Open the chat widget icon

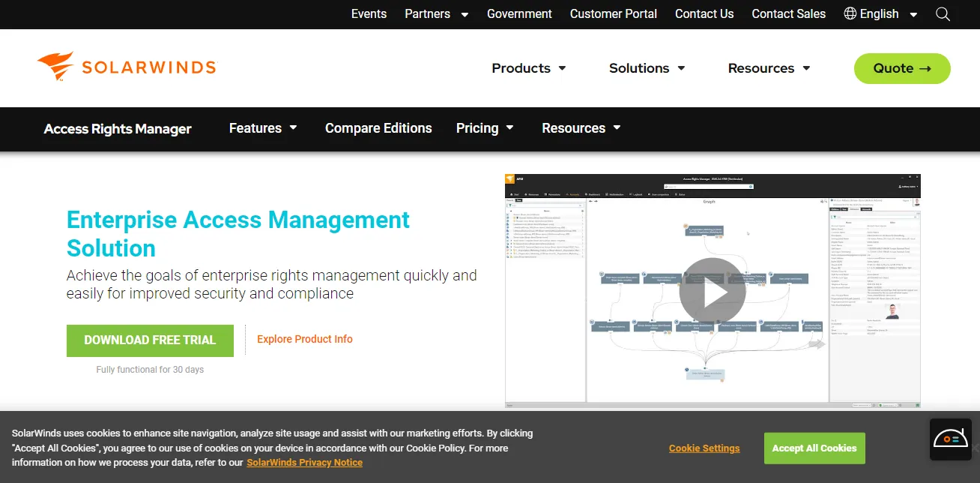[x=950, y=439]
